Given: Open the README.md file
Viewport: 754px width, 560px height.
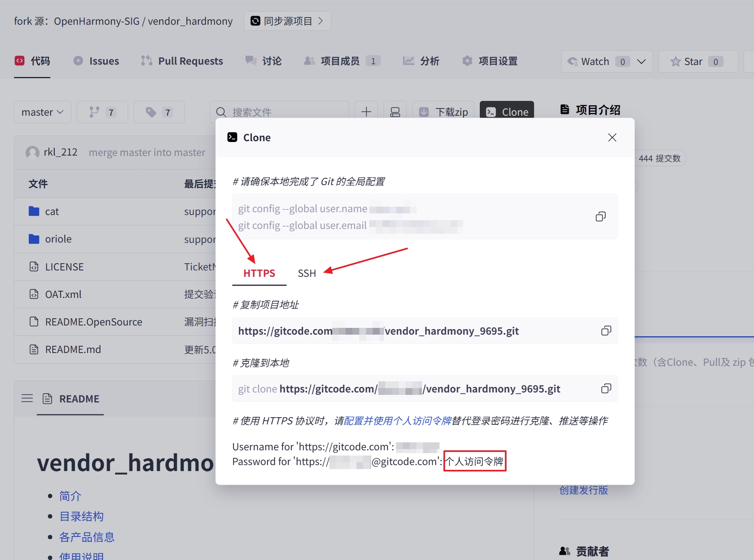Looking at the screenshot, I should coord(73,349).
